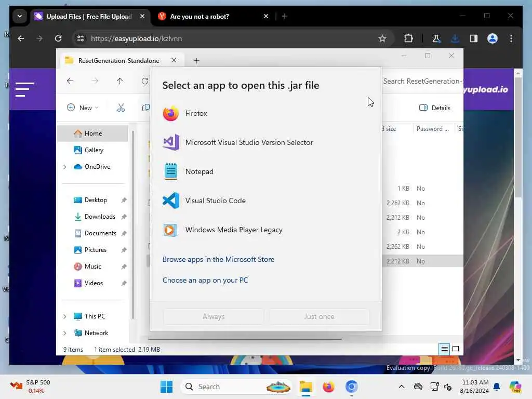Open File Explorer from the taskbar
Viewport: 532px width, 399px height.
pos(305,387)
